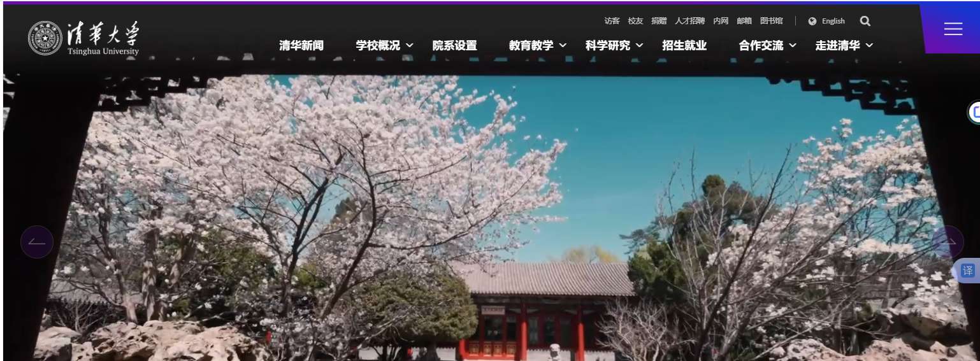Open the 招生就业 menu item
Image resolution: width=980 pixels, height=361 pixels.
pyautogui.click(x=684, y=45)
